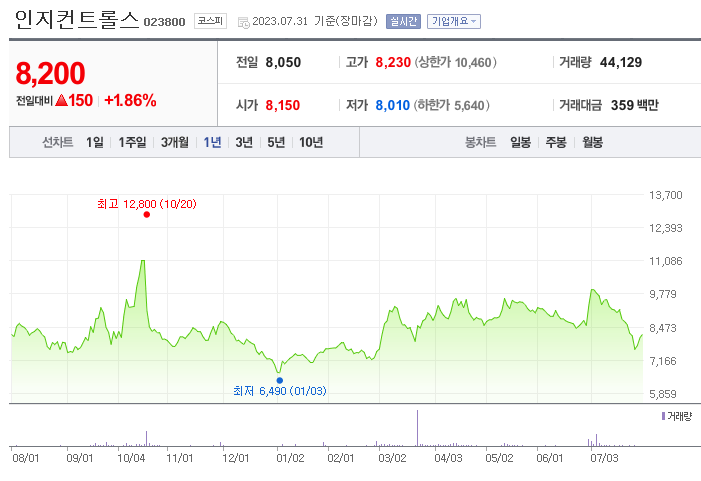Click the stock code 023800
This screenshot has height=481, width=701.
(x=164, y=22)
